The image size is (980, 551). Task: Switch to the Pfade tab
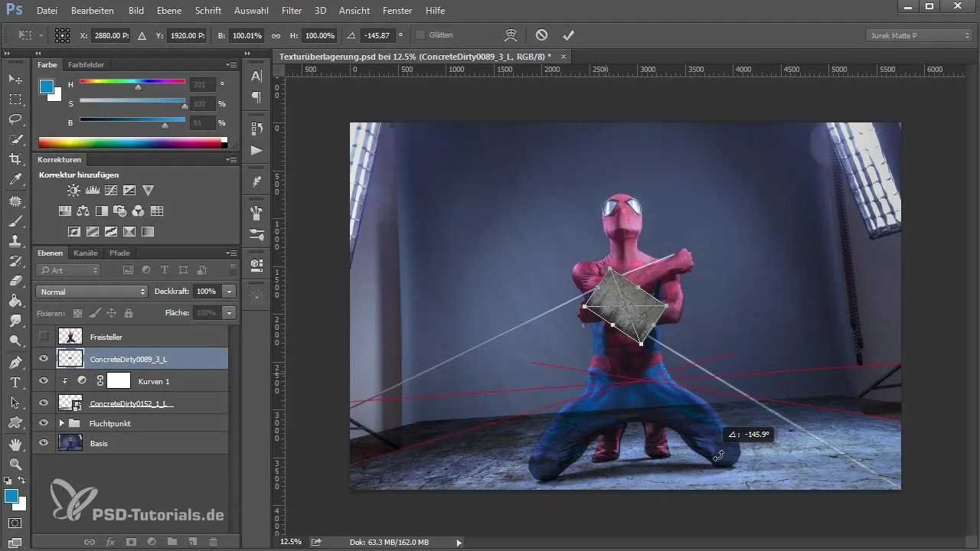pos(119,253)
